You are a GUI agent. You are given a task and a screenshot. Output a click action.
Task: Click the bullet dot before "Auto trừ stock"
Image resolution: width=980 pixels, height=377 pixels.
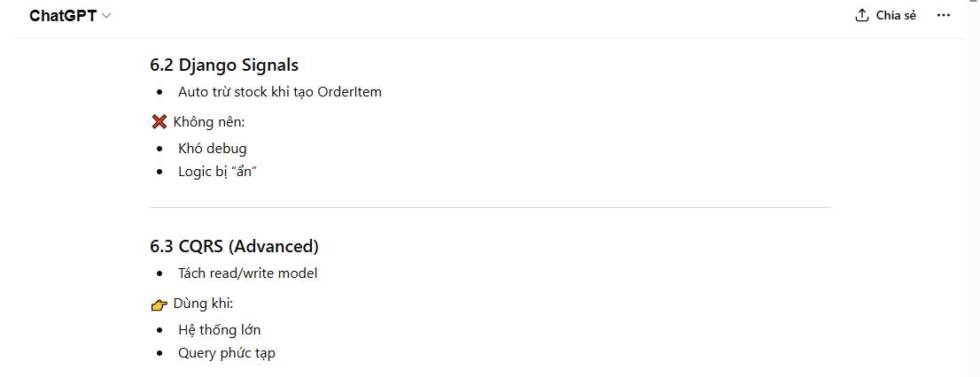pyautogui.click(x=159, y=92)
